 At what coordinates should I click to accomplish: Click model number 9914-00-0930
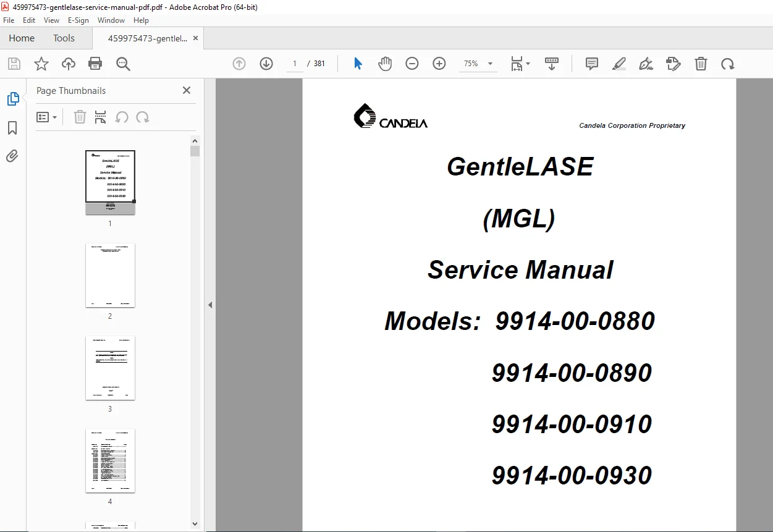[572, 476]
